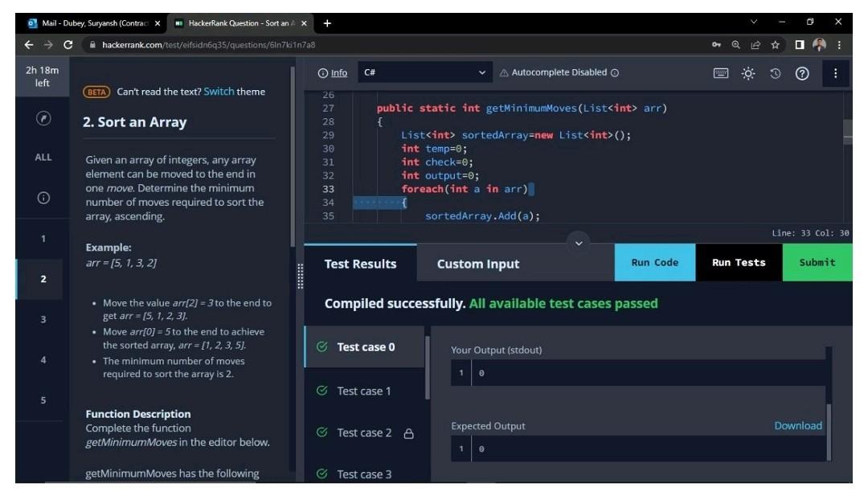Click the browser back arrow
This screenshot has height=504, width=868.
29,45
